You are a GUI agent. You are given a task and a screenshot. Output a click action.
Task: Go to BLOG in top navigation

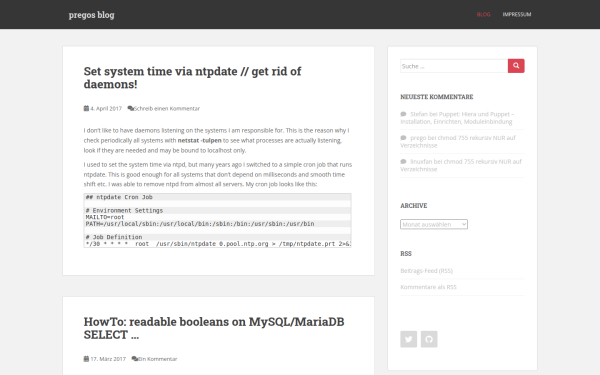(483, 15)
